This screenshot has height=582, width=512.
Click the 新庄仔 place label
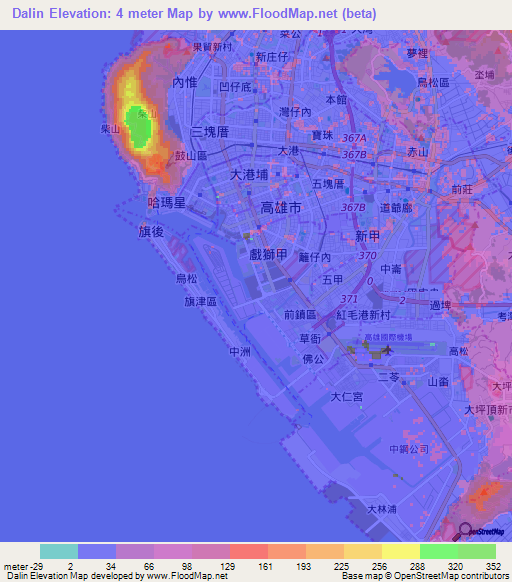(272, 57)
